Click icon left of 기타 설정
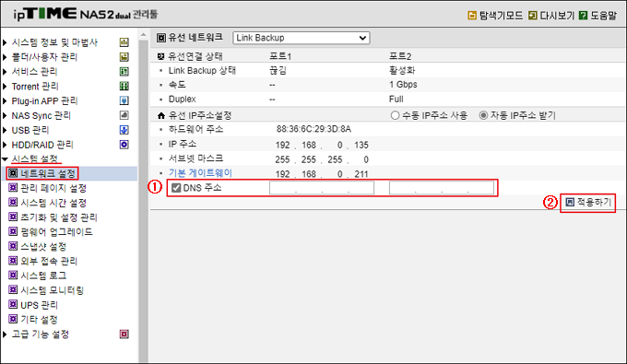The height and width of the screenshot is (364, 627). 13,319
